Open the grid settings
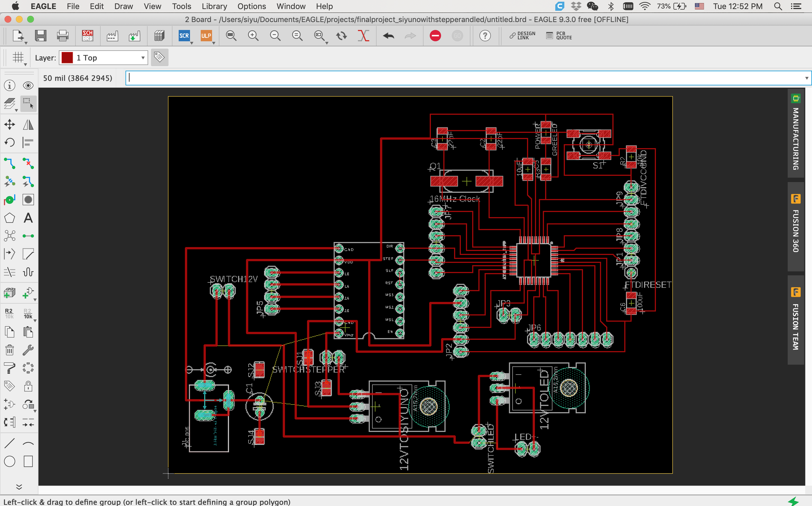812x506 pixels. coord(18,58)
